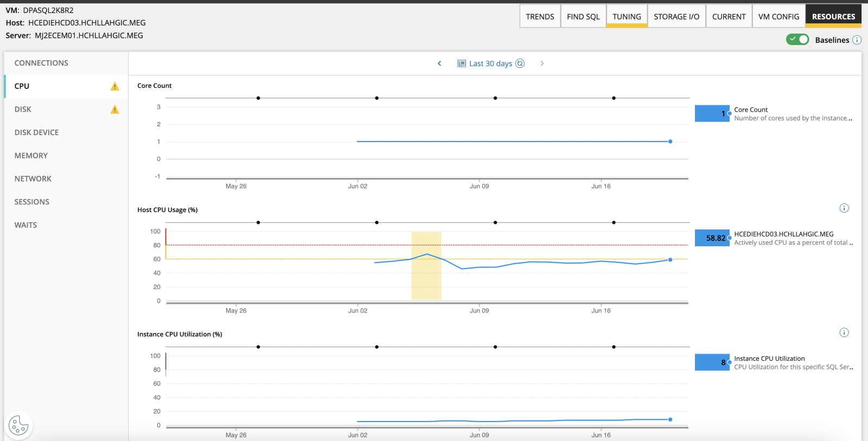Click the Instance CPU line end point
The image size is (868, 441).
(x=671, y=419)
